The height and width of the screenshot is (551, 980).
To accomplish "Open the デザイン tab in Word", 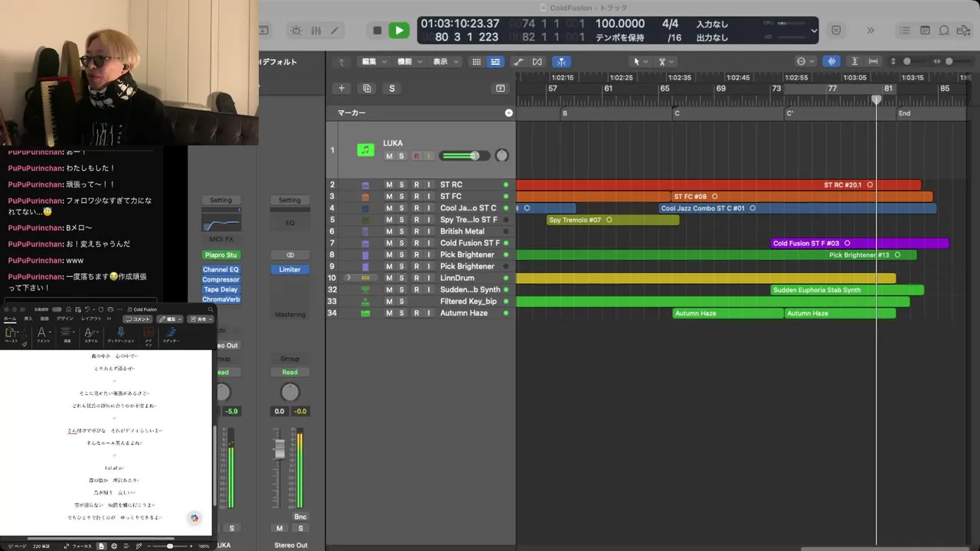I will click(x=65, y=318).
